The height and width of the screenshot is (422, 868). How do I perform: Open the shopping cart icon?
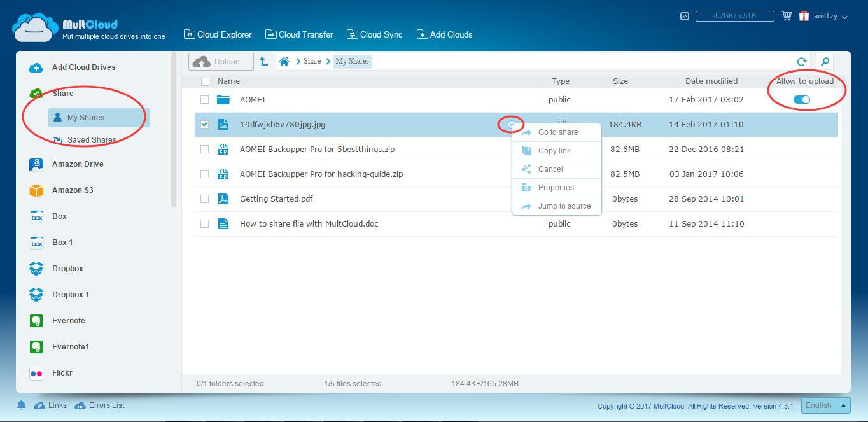tap(787, 16)
